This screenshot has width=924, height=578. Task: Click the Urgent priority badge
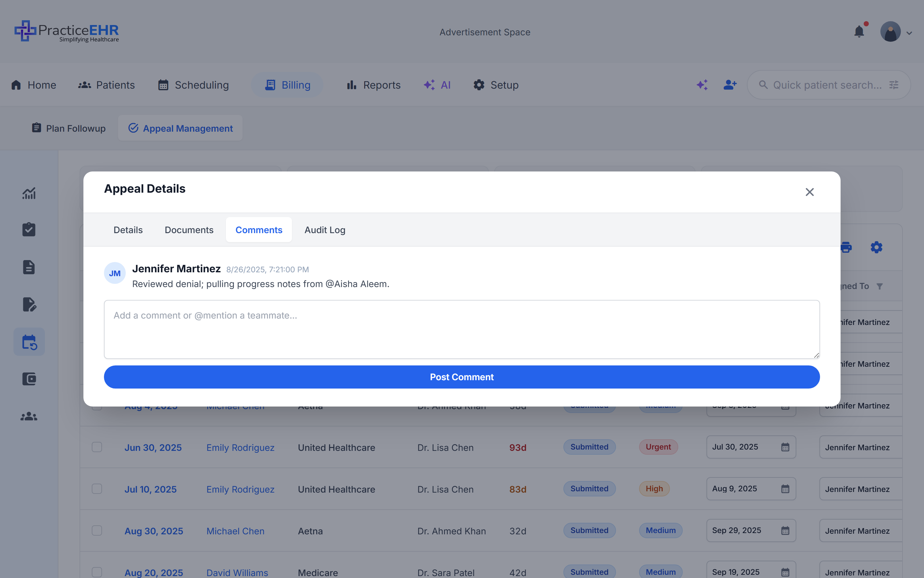(658, 447)
